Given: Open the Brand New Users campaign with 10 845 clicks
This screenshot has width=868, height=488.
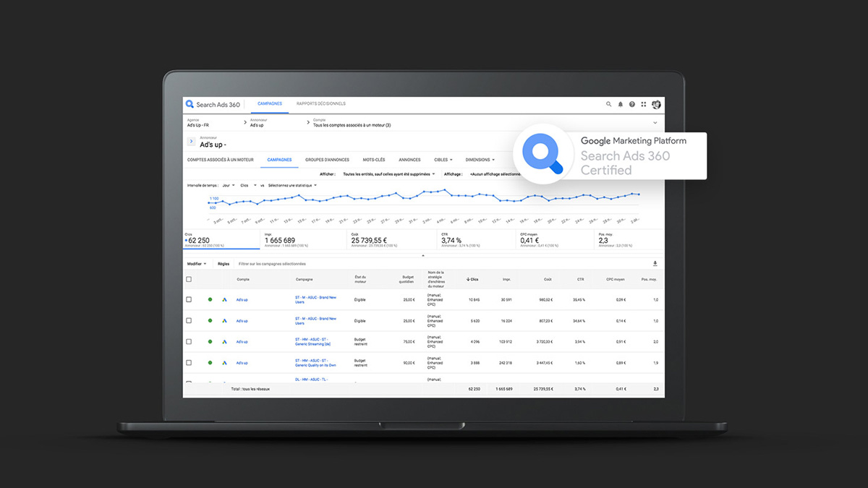Looking at the screenshot, I should tap(315, 299).
